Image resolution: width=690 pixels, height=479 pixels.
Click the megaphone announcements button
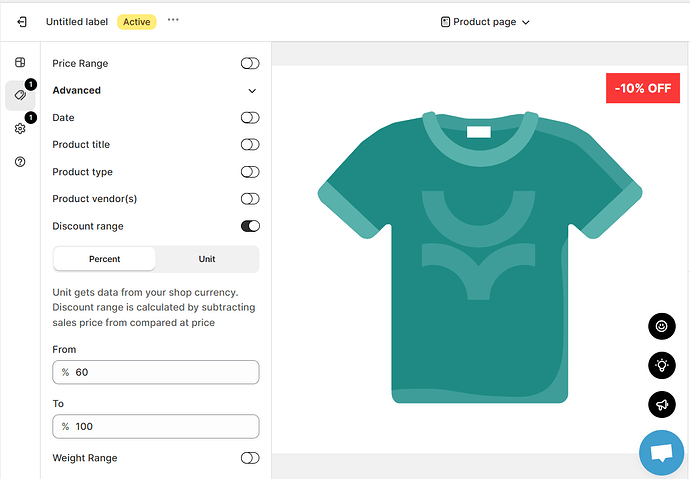[x=661, y=404]
